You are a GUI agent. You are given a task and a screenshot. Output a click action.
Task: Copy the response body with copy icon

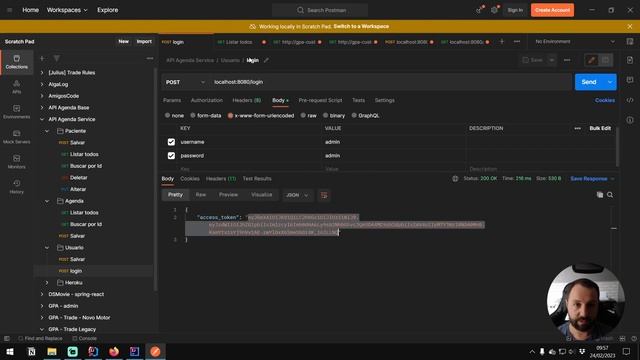[x=600, y=195]
